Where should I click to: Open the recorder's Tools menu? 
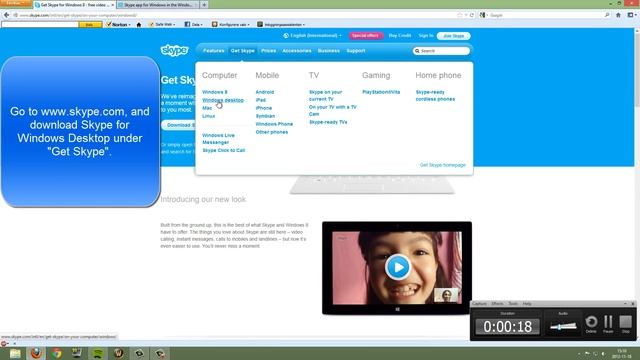click(513, 304)
